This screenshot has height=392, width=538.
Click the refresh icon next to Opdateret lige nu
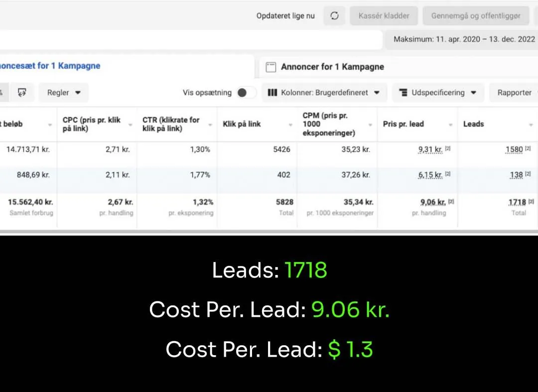click(x=334, y=16)
